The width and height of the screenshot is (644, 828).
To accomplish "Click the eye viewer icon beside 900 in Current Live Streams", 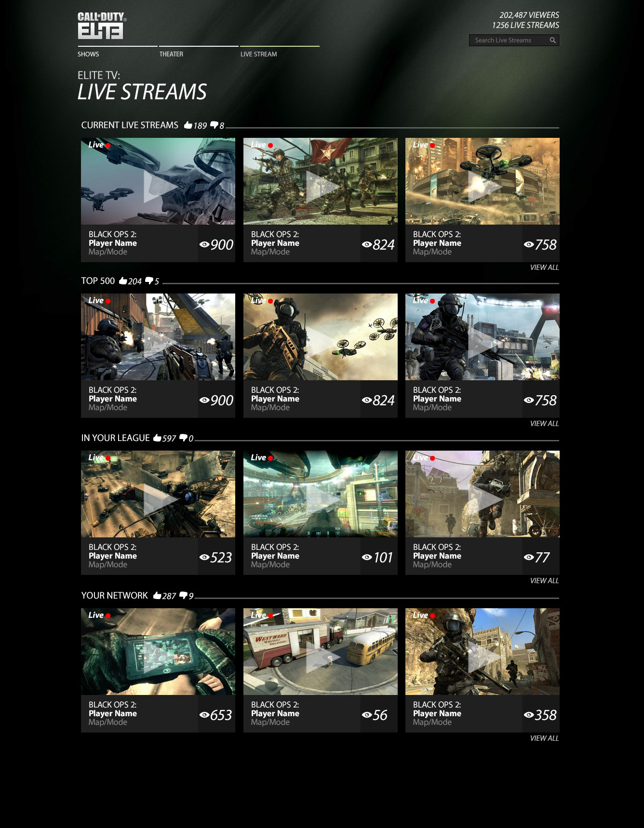I will 204,244.
